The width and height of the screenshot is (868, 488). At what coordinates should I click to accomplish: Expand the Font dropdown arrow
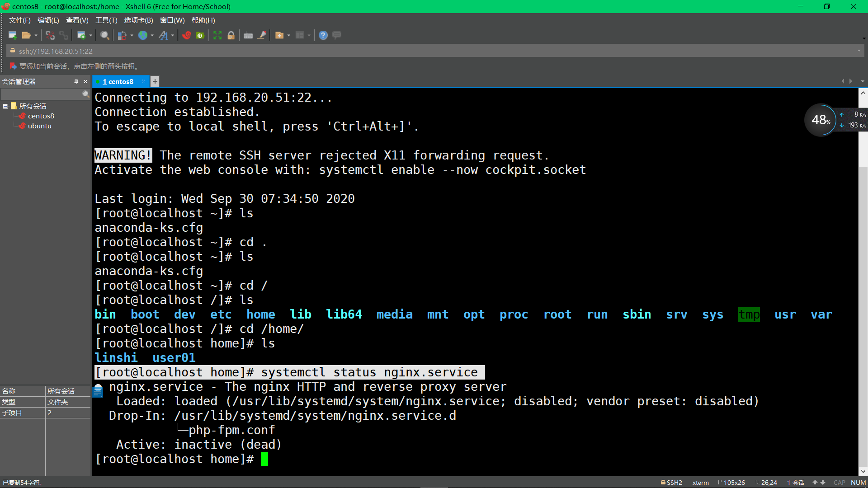coord(173,35)
